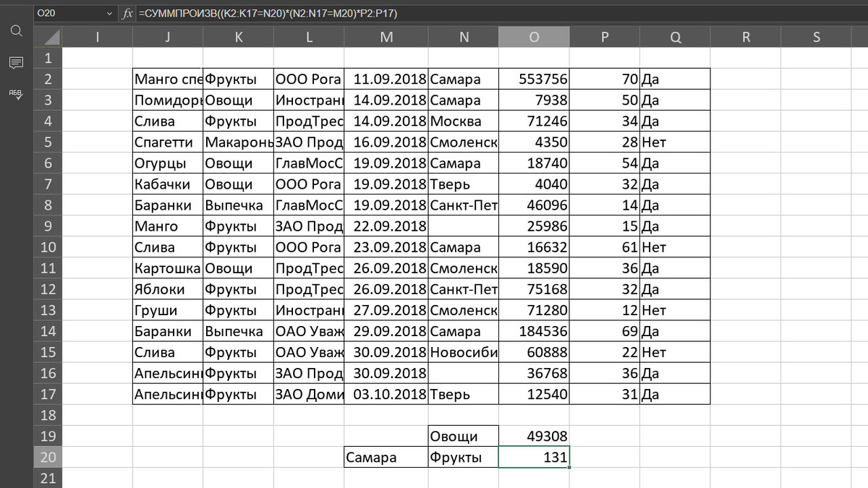Viewport: 868px width, 488px height.
Task: Click date cell "27.09.2018"
Action: (386, 310)
